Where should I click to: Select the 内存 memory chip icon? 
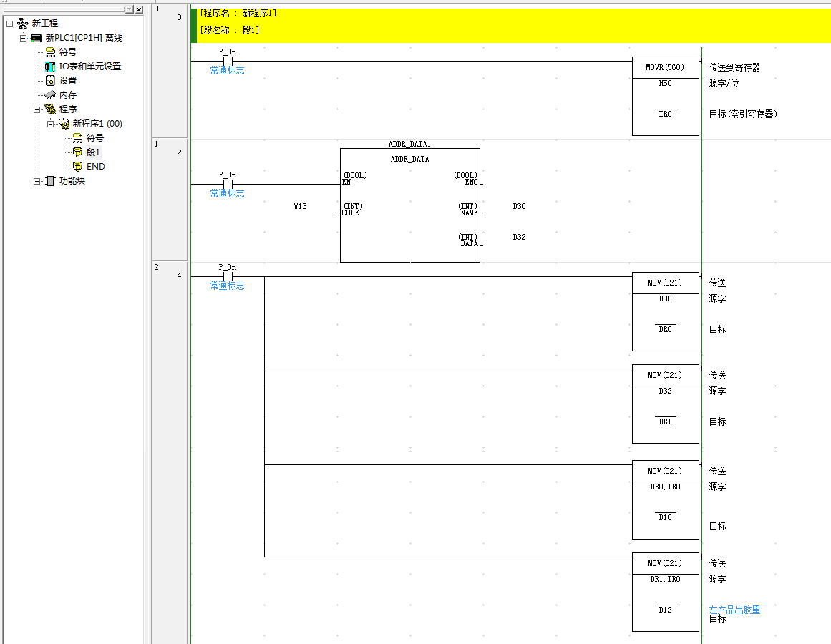point(50,95)
